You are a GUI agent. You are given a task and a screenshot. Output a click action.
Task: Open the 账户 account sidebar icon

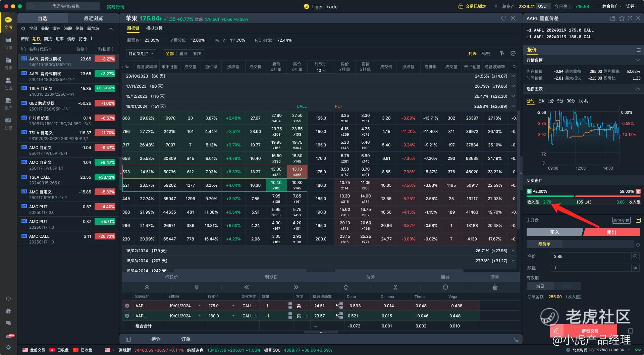point(8,104)
